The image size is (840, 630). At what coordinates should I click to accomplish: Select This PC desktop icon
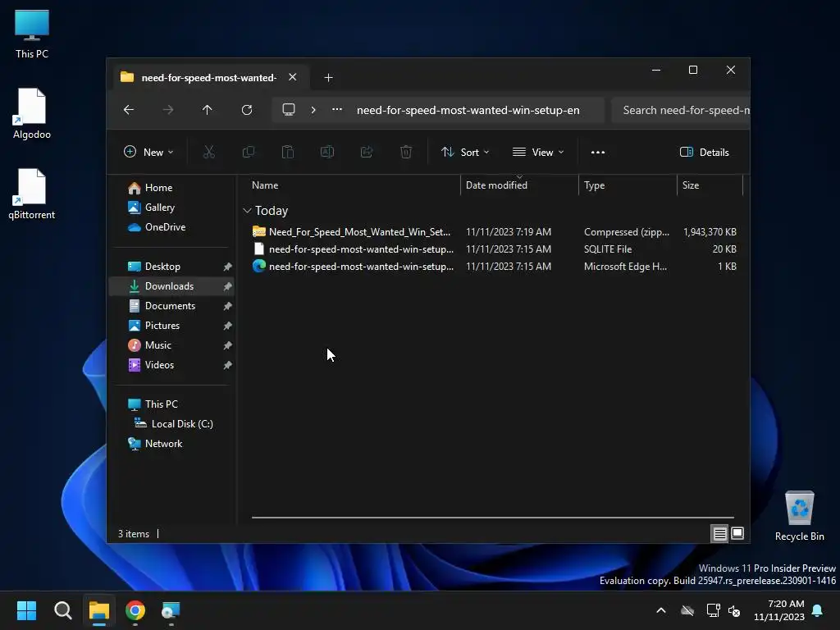[32, 34]
